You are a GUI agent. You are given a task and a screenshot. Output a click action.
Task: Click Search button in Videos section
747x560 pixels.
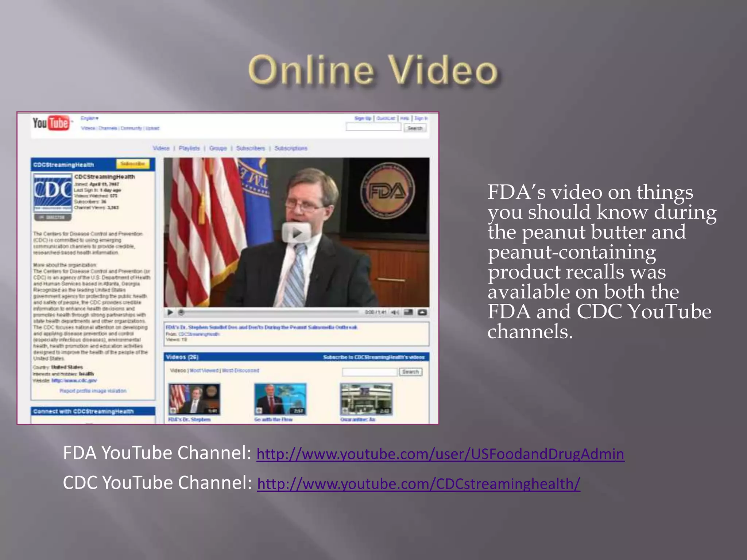[x=411, y=372]
